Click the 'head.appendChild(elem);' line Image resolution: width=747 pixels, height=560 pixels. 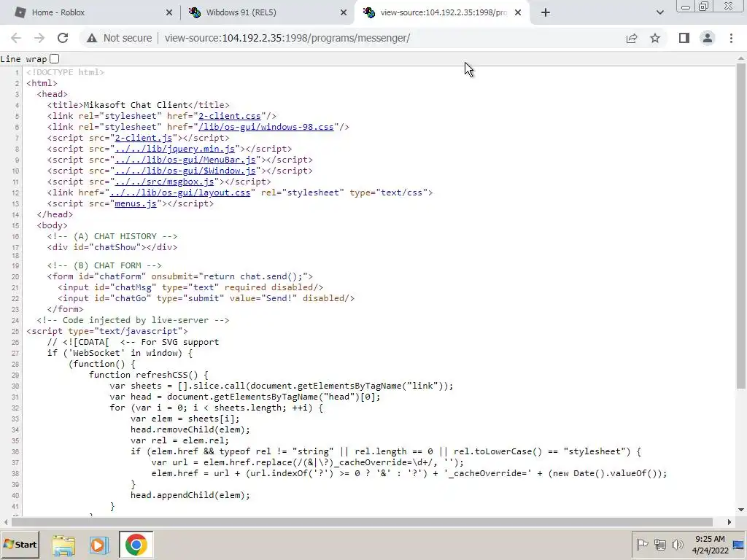pyautogui.click(x=190, y=495)
